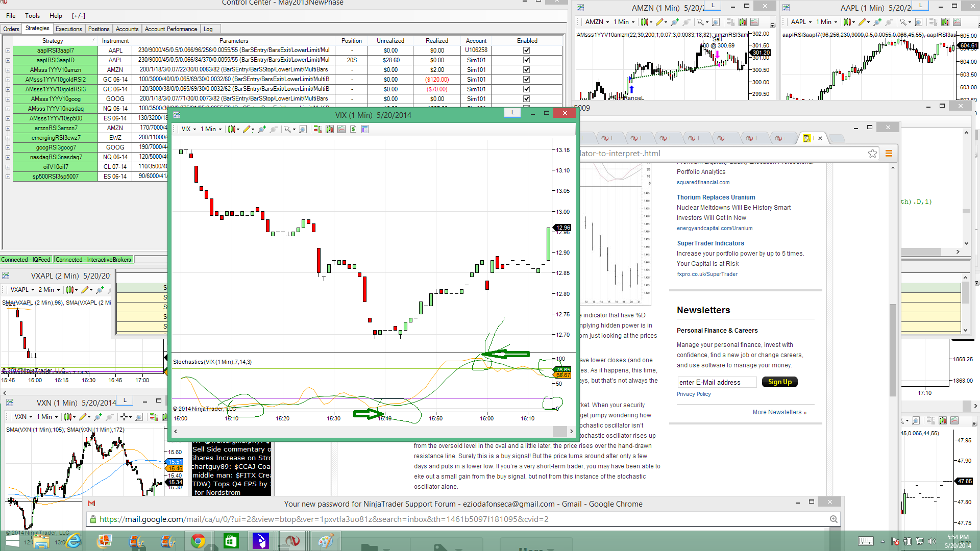Image resolution: width=980 pixels, height=551 pixels.
Task: Uncheck Enabled for aaplRSI3aapl7 strategy
Action: (x=526, y=51)
